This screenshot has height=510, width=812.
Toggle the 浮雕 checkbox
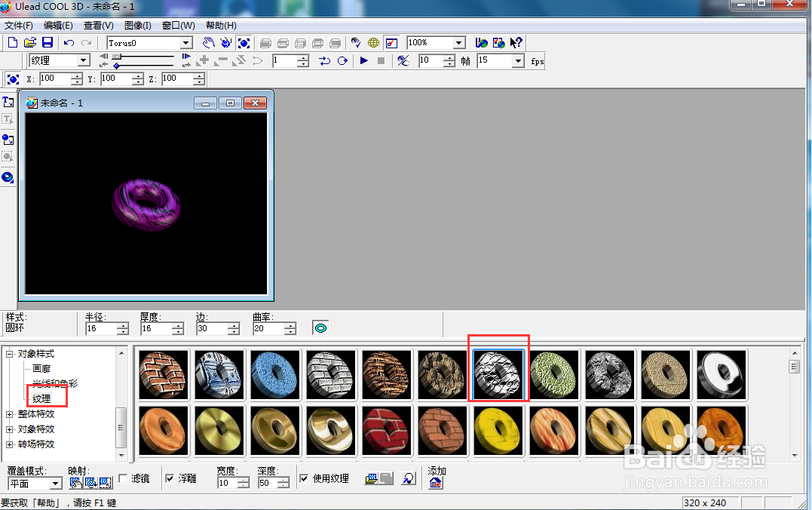[x=170, y=478]
